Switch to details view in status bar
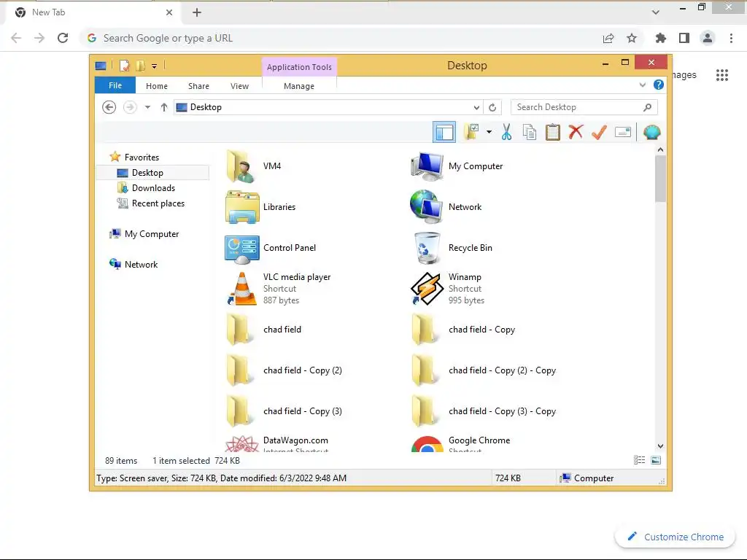The image size is (747, 560). coord(639,460)
